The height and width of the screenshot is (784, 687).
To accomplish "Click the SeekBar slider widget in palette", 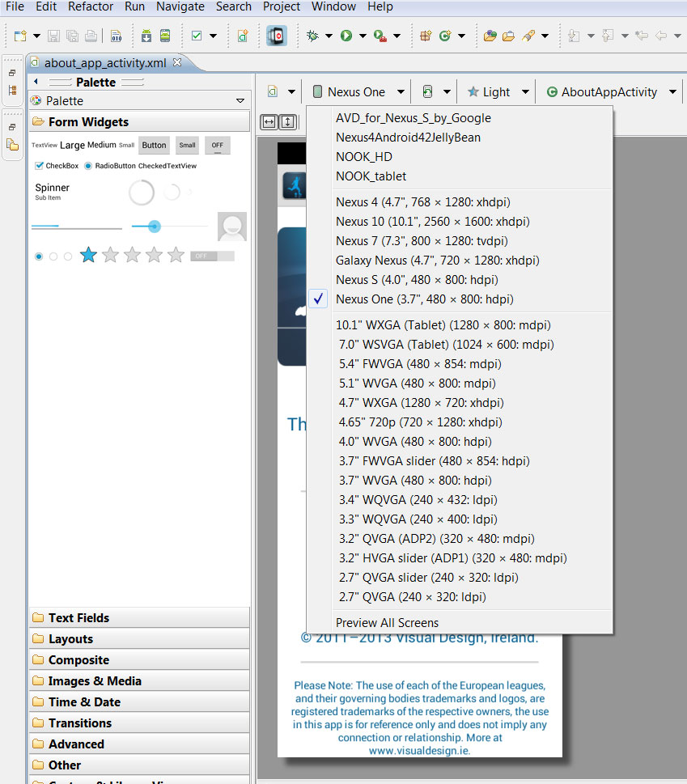I will (169, 227).
